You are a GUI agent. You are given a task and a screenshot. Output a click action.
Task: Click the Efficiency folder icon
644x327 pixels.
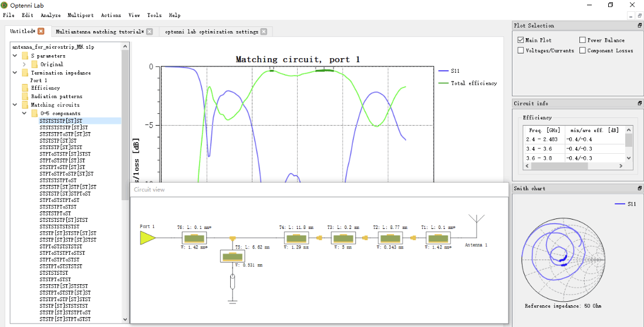(25, 88)
